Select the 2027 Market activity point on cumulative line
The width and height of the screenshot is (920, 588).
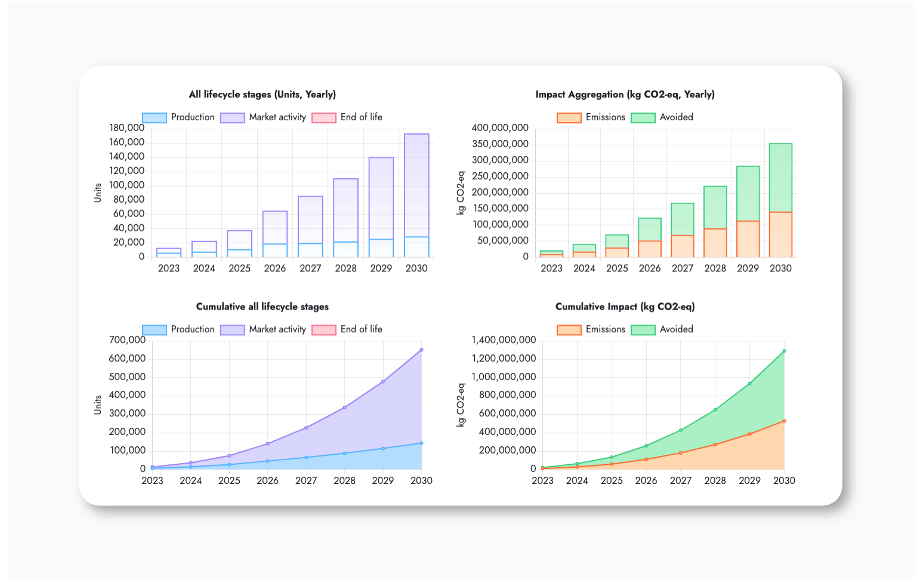tap(306, 428)
